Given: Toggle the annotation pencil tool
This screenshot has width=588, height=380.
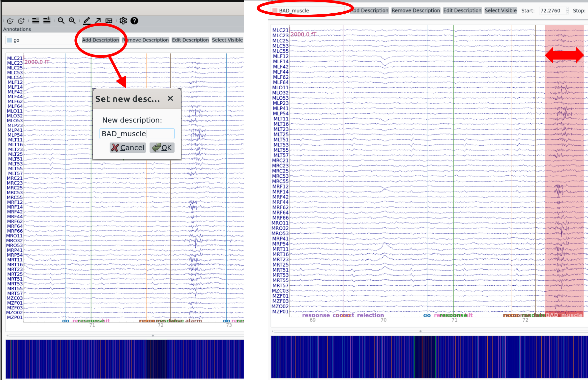Looking at the screenshot, I should 87,21.
